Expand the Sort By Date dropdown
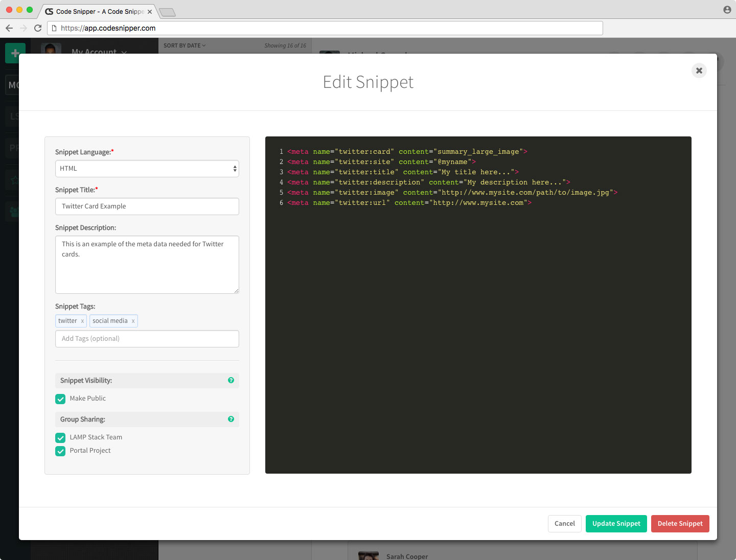 pos(185,45)
